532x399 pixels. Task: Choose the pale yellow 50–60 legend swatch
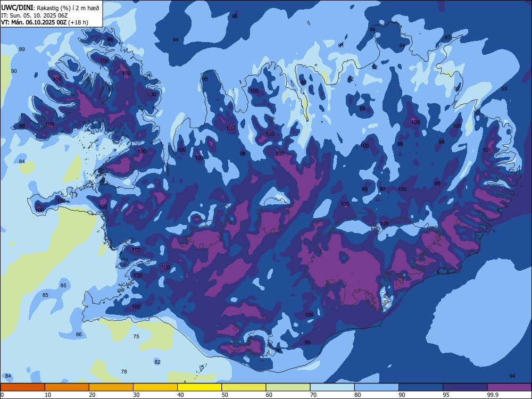[x=244, y=387]
